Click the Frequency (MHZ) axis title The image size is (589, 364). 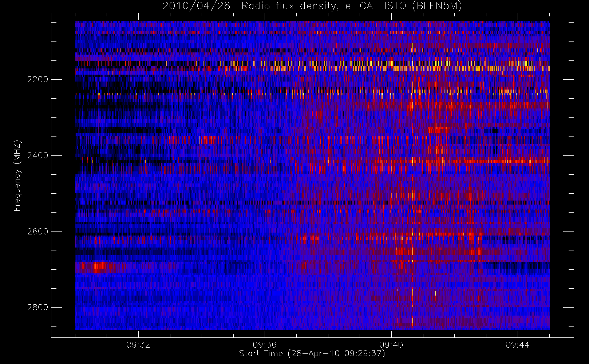(x=17, y=175)
